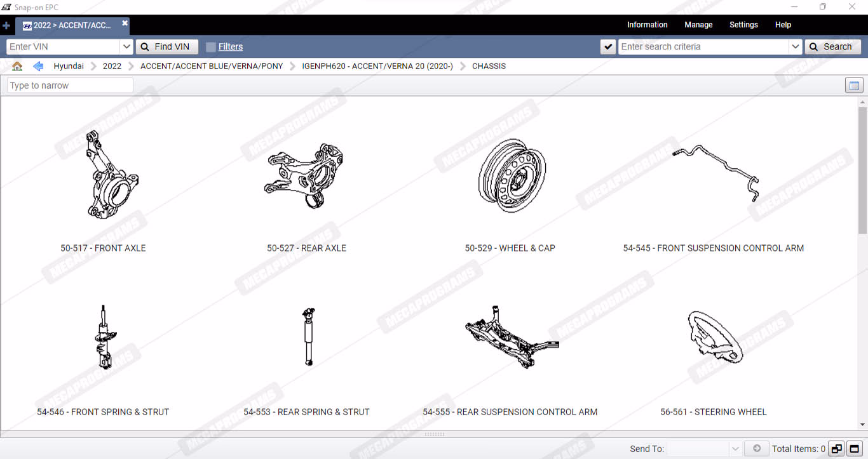Viewport: 868px width, 459px height.
Task: Open a new tab with plus icon
Action: pos(6,25)
